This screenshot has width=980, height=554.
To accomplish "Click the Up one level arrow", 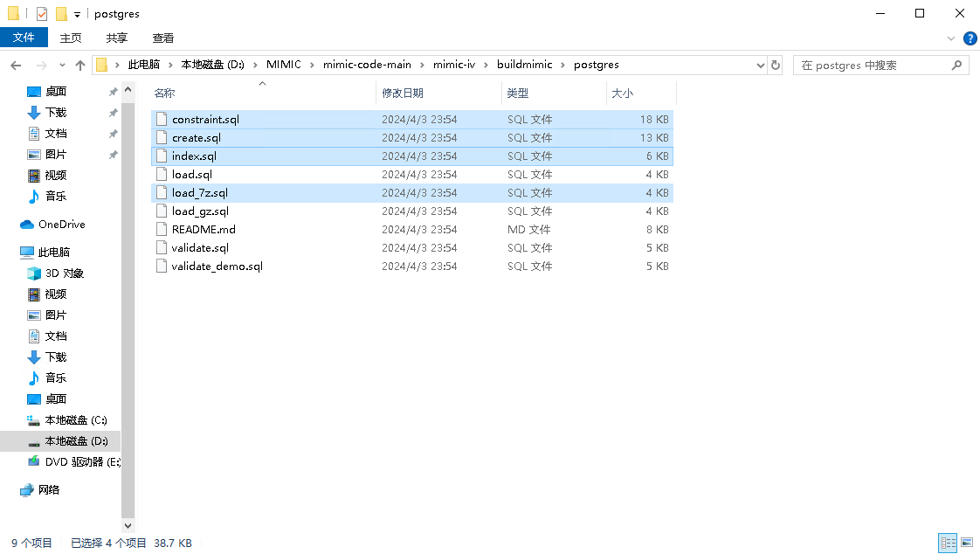I will click(x=80, y=65).
